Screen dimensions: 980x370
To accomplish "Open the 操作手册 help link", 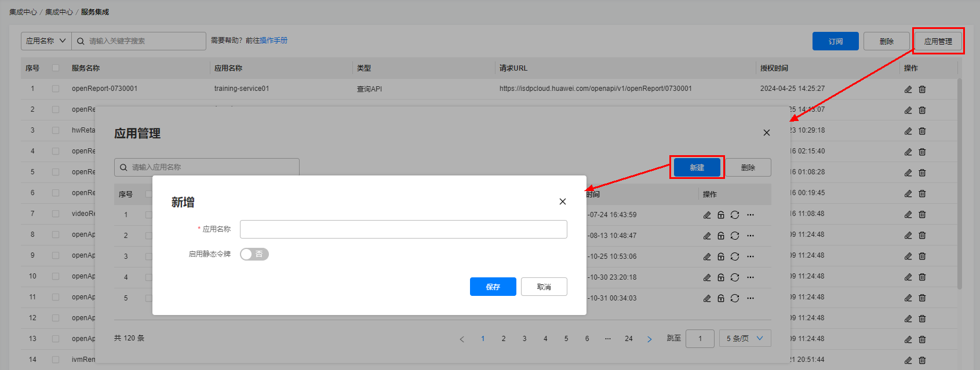I will [x=274, y=41].
